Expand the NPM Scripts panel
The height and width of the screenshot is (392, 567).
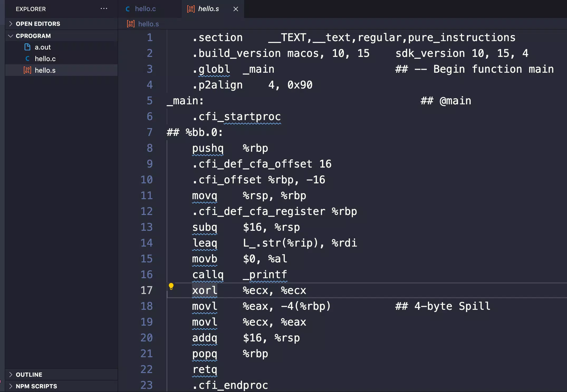[61, 386]
